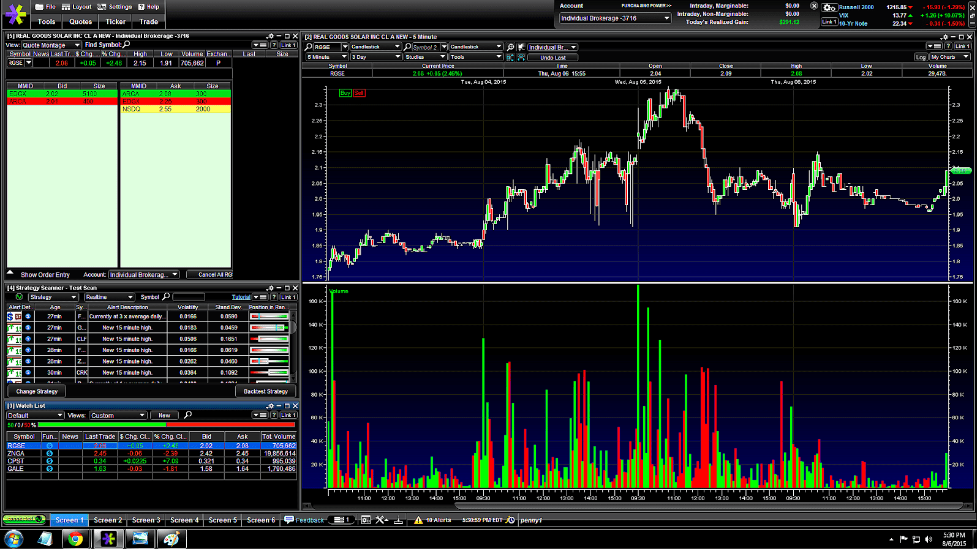This screenshot has height=551, width=980.
Task: Toggle Link 1 in Strategy Scanner
Action: (x=288, y=297)
